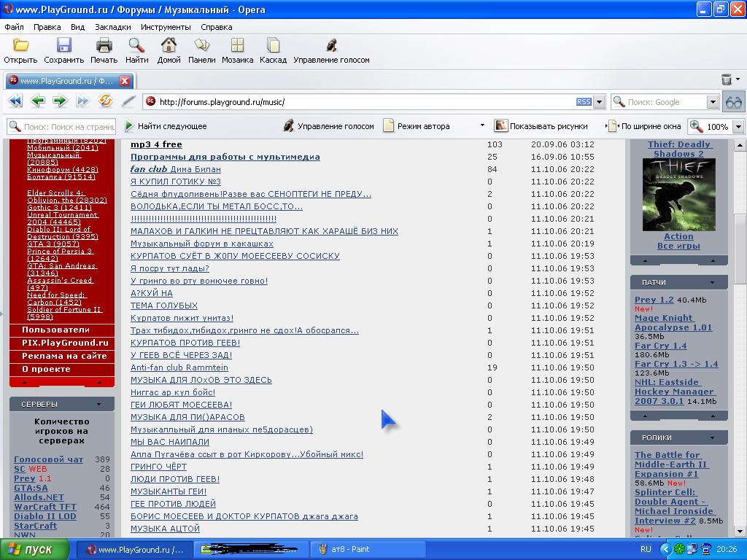This screenshot has height=560, width=747.
Task: Click the Каскад cascade windows icon
Action: pyautogui.click(x=273, y=46)
